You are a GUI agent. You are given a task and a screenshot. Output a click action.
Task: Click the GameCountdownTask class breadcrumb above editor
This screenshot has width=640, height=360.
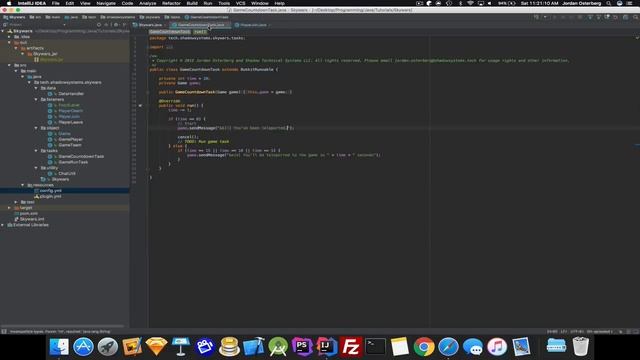tap(169, 32)
